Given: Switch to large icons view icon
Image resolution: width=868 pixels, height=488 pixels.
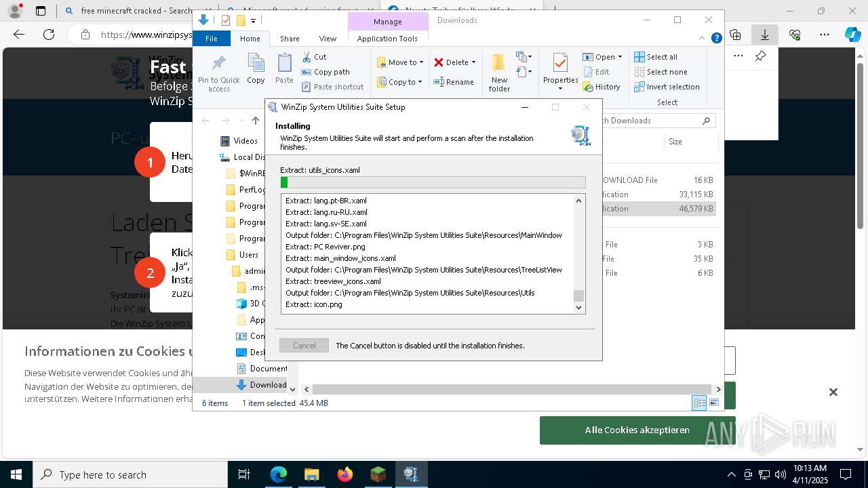Looking at the screenshot, I should coord(713,403).
